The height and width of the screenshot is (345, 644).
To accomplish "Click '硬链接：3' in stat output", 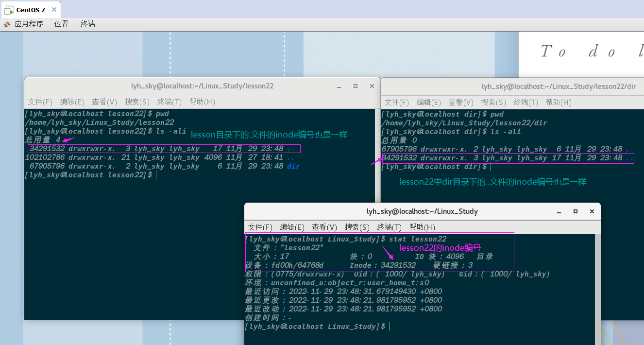I will [453, 265].
